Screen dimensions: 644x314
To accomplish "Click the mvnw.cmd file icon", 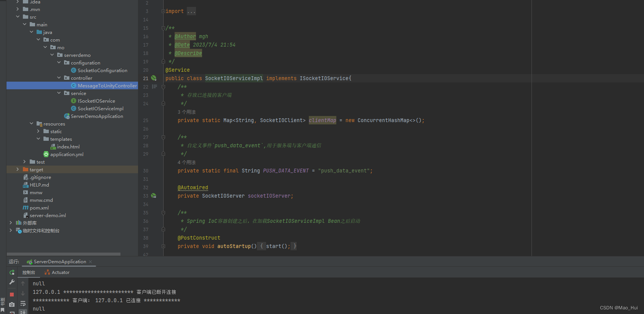I will point(26,200).
